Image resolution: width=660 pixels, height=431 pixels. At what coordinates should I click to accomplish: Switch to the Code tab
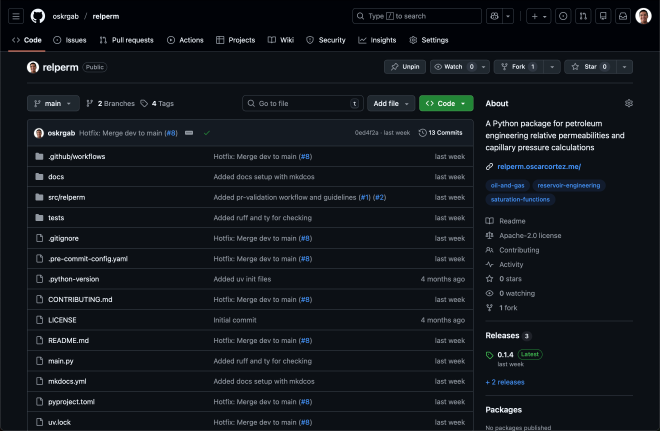coord(27,40)
